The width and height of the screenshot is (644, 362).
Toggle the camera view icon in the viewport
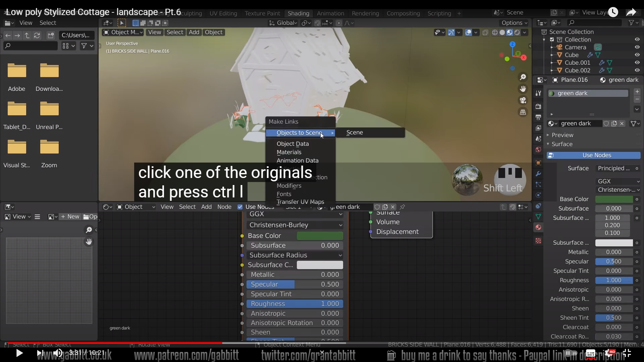(x=523, y=100)
